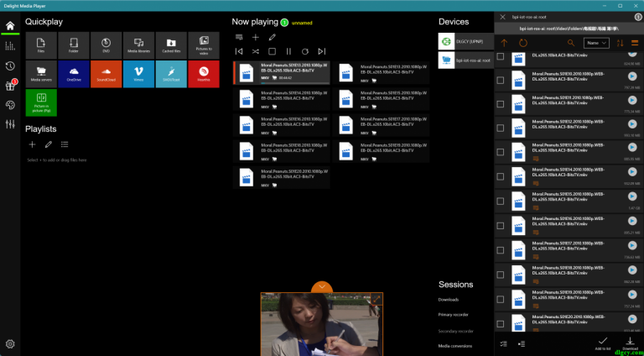Image resolution: width=644 pixels, height=356 pixels.
Task: Open the Vimeo quickplay tile
Action: [138, 73]
